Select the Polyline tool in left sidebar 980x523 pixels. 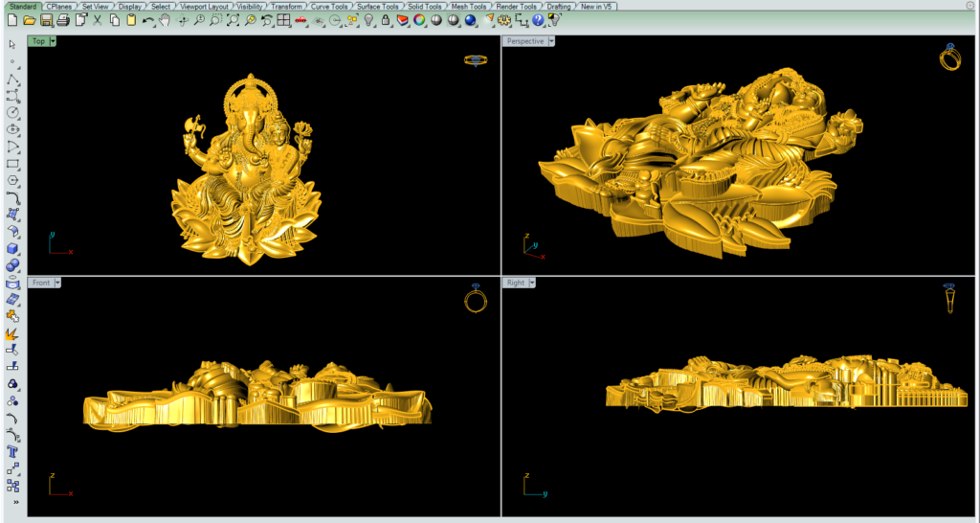12,79
